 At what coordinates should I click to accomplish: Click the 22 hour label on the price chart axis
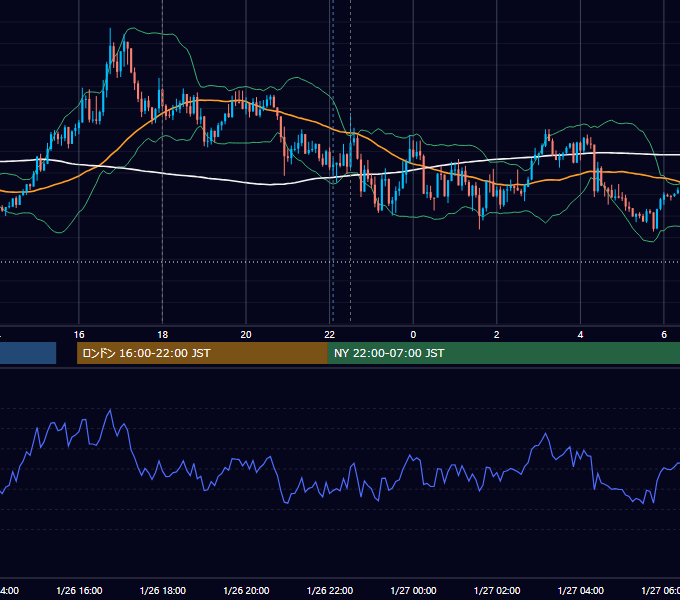[x=330, y=335]
